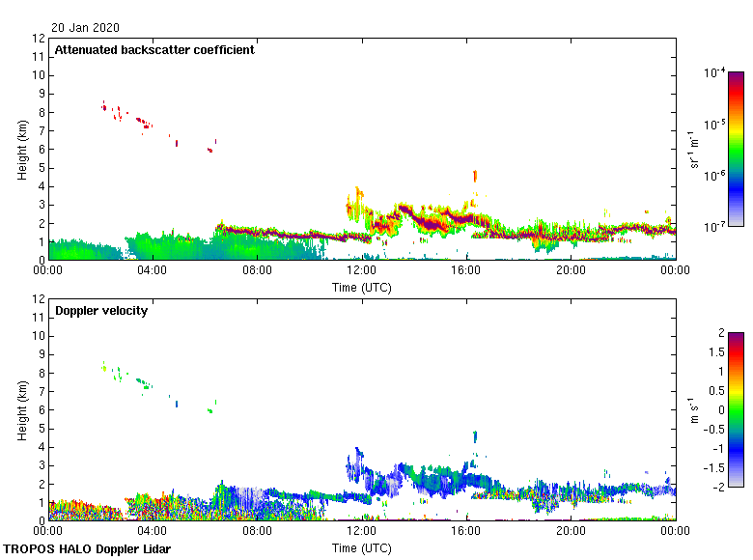Click the Attenuated backscatter coefficient plot title

pyautogui.click(x=154, y=50)
